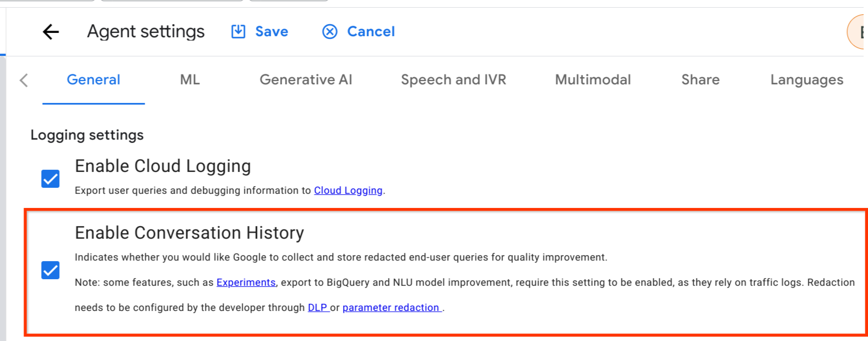Open the Cloud Logging link
Screen dimensions: 868x341
(348, 190)
